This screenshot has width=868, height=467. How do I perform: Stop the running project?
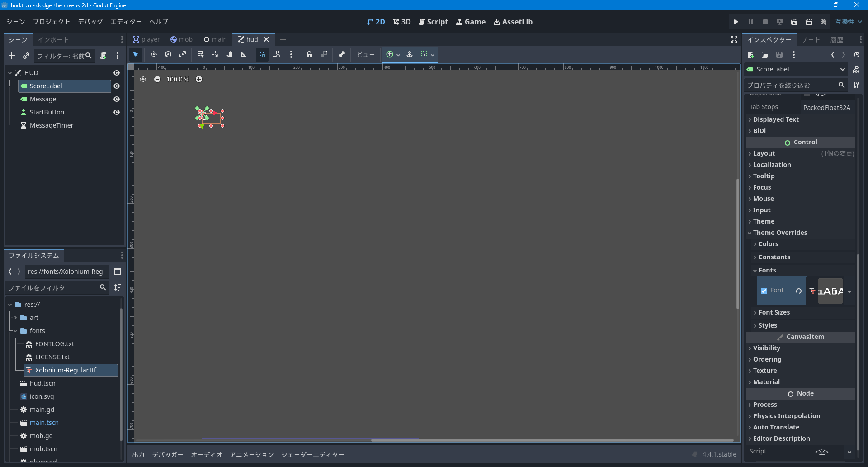click(x=765, y=22)
